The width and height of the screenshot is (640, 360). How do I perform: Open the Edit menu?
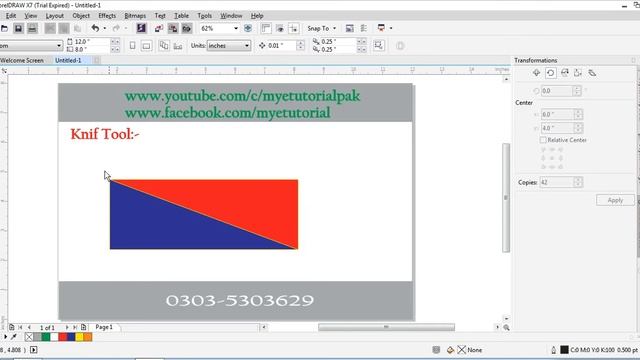11,16
